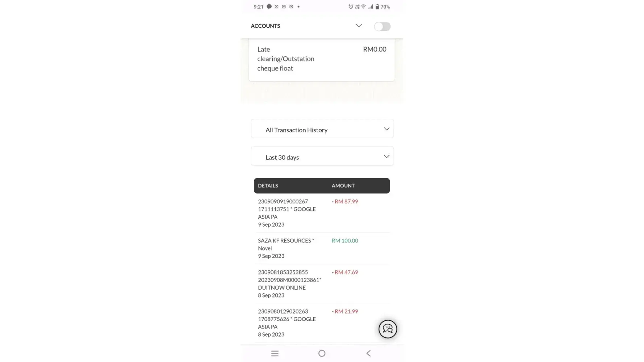Tap the Android back arrow
The image size is (644, 362).
point(368,353)
